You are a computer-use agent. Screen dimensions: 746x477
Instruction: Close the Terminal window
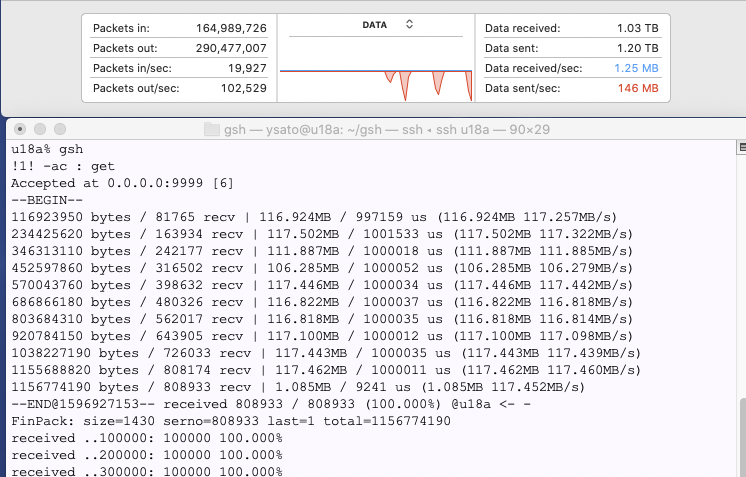pyautogui.click(x=19, y=129)
